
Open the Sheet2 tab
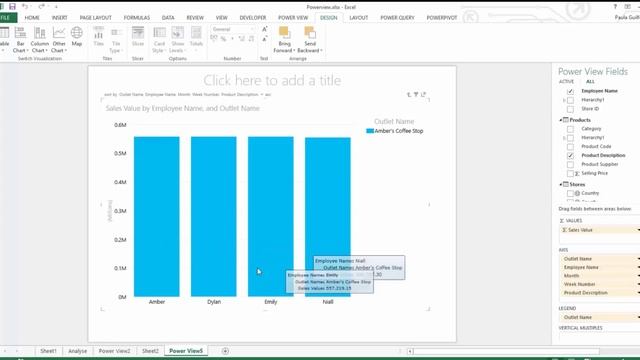[x=150, y=351]
